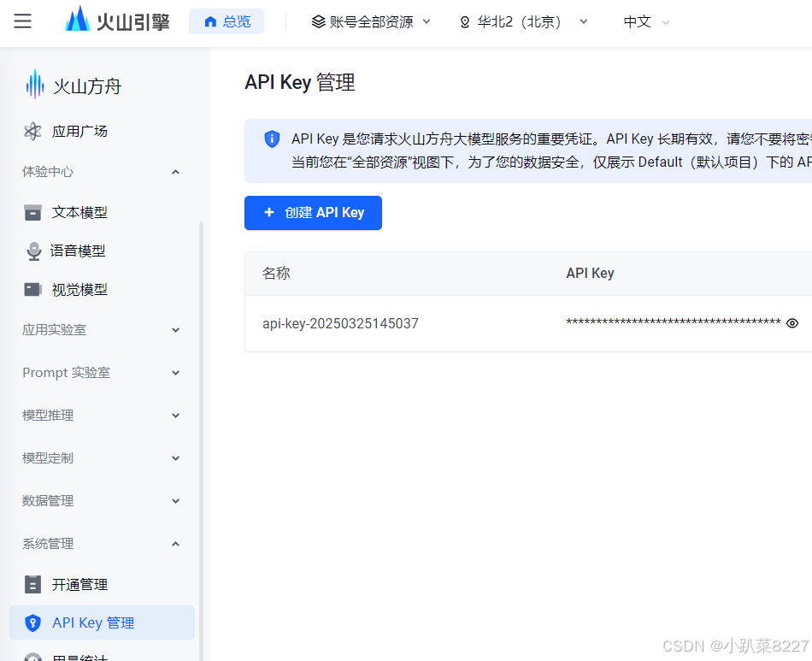Click the 视觉模型 camera icon
Screen dimensions: 812x661
point(32,290)
